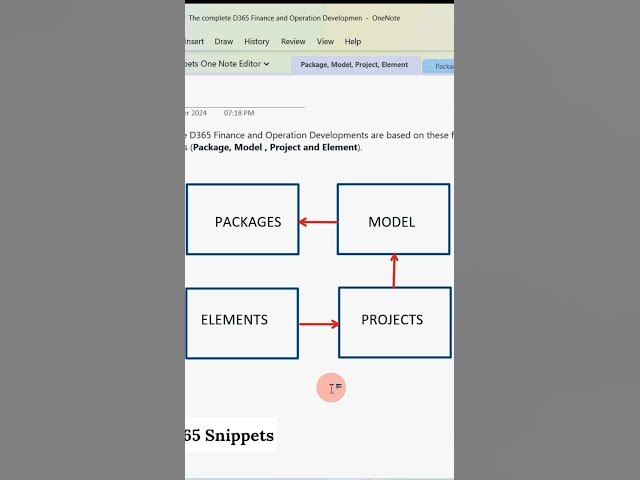Switch to the partially visible light-blue section tab
This screenshot has height=480, width=640.
point(440,66)
